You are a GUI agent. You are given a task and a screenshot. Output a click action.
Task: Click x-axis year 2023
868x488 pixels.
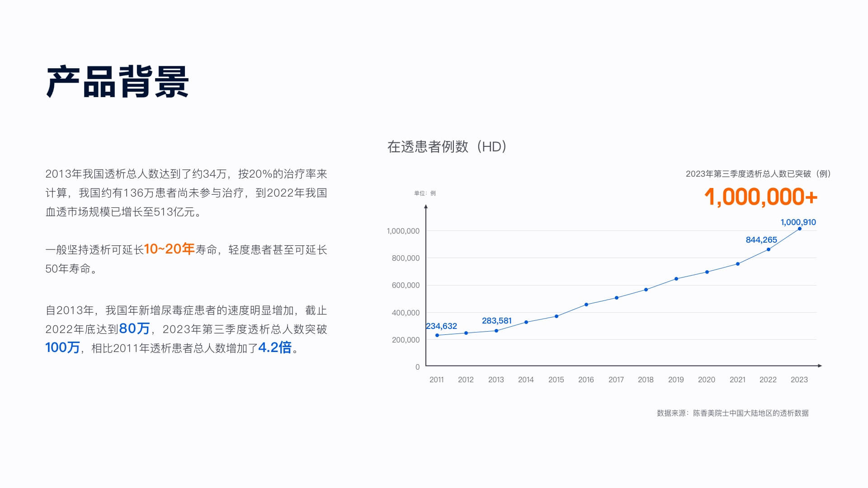pos(799,380)
